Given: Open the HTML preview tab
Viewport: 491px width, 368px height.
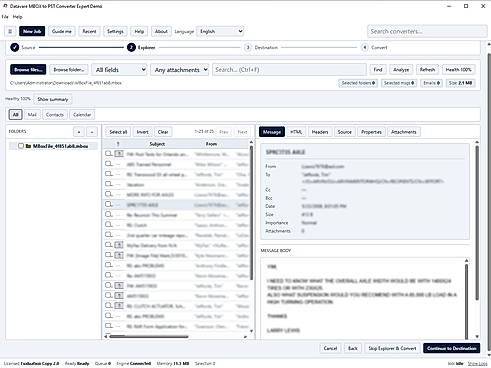Looking at the screenshot, I should click(296, 132).
